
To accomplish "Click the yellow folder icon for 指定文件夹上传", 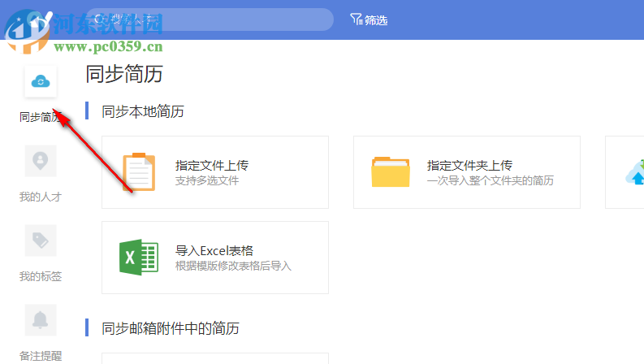I will tap(391, 172).
